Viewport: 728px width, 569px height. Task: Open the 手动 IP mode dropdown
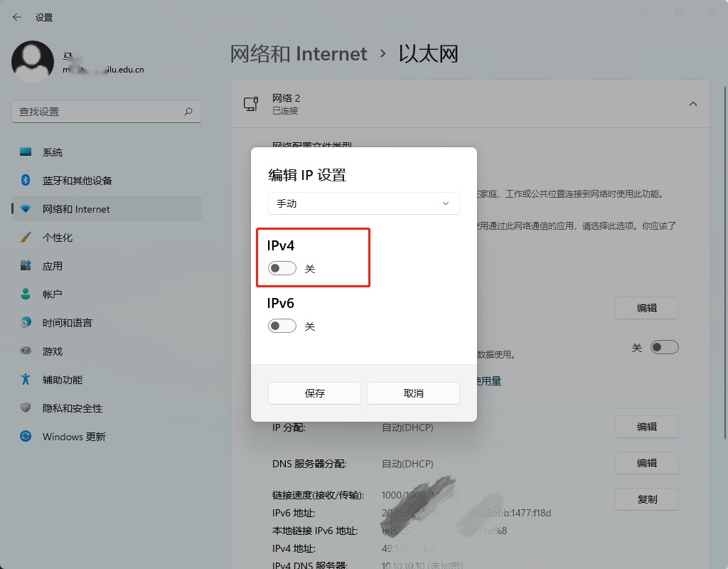[363, 203]
